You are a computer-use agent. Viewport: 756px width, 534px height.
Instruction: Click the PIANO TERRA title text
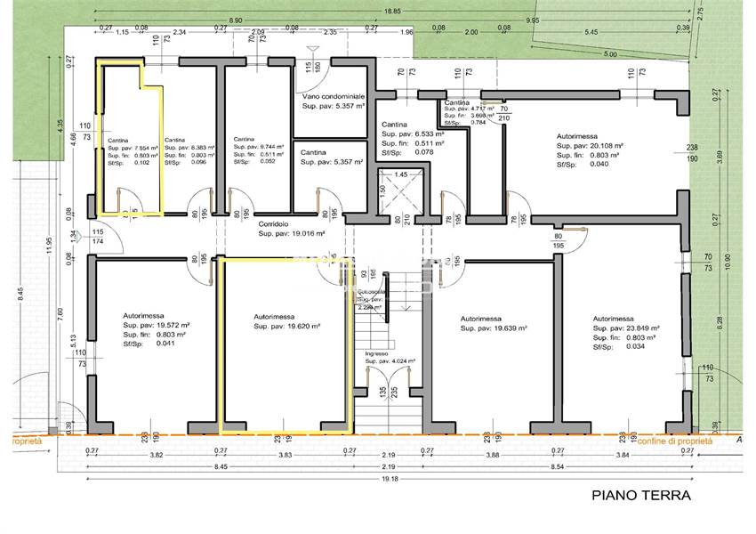coord(640,496)
